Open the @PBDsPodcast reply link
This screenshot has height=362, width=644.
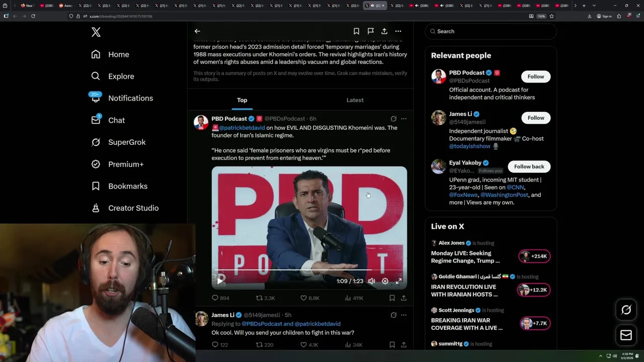262,324
